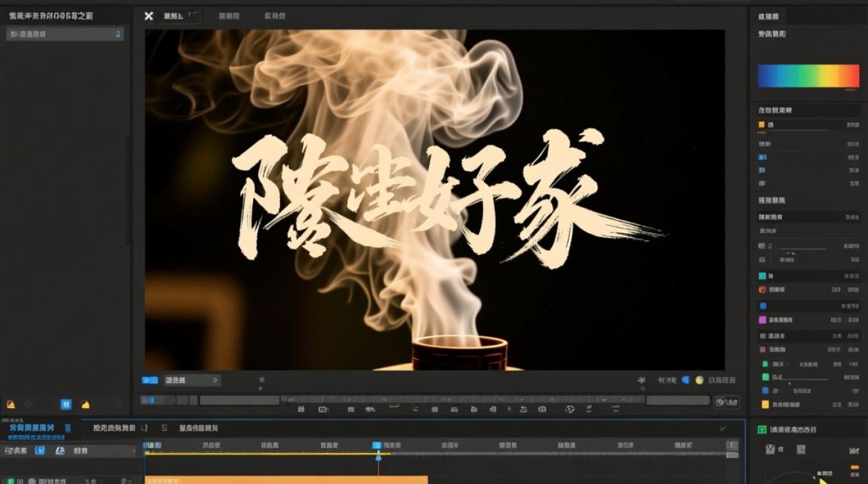Click the grey scrub bar segment below the preview
The width and height of the screenshot is (868, 484).
pos(239,401)
